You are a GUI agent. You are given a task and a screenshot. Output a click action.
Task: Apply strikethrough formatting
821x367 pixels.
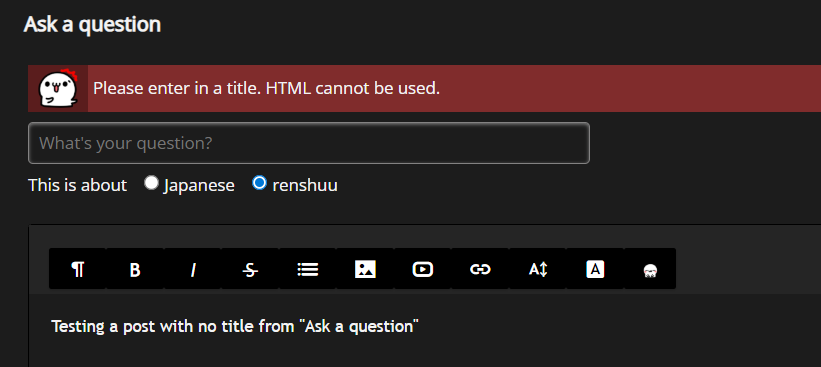click(250, 269)
